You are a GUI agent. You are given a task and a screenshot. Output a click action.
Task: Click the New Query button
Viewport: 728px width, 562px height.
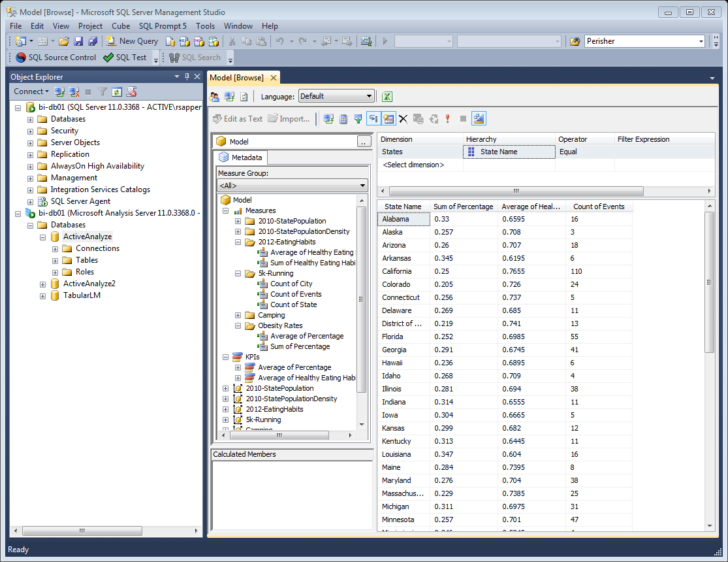coord(133,41)
